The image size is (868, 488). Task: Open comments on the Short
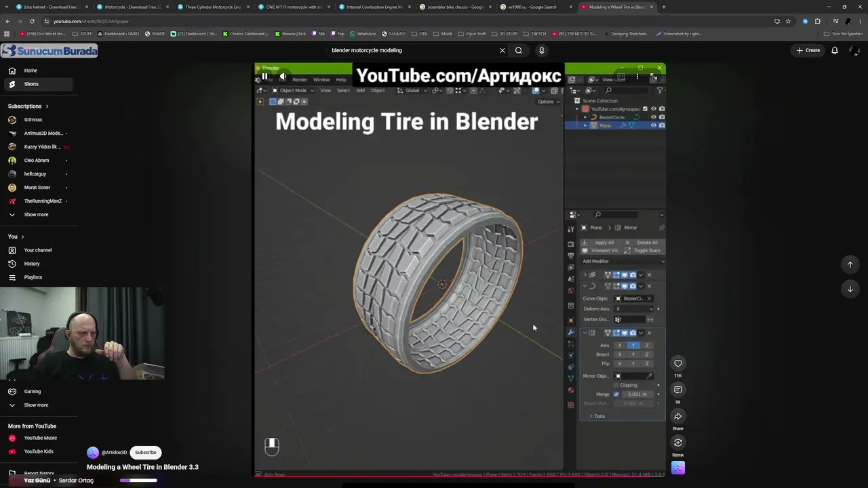click(678, 390)
